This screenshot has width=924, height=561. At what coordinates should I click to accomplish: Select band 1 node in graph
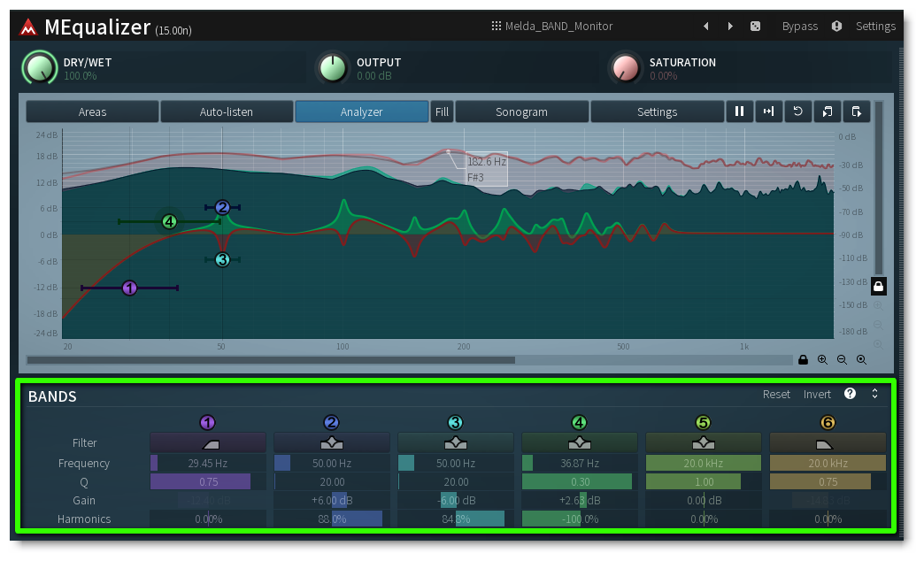[x=129, y=288]
